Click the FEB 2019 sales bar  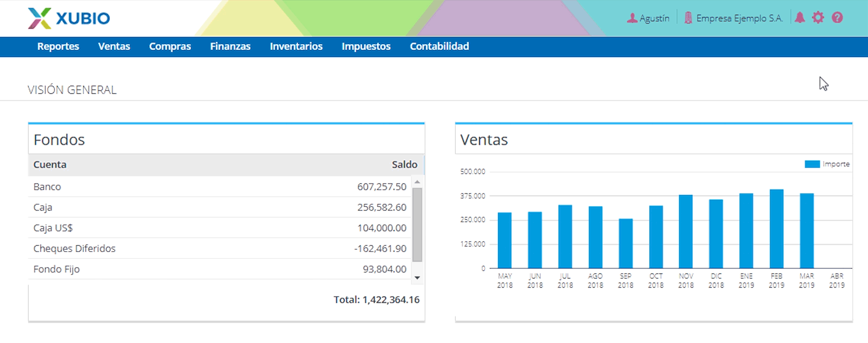[x=777, y=229]
